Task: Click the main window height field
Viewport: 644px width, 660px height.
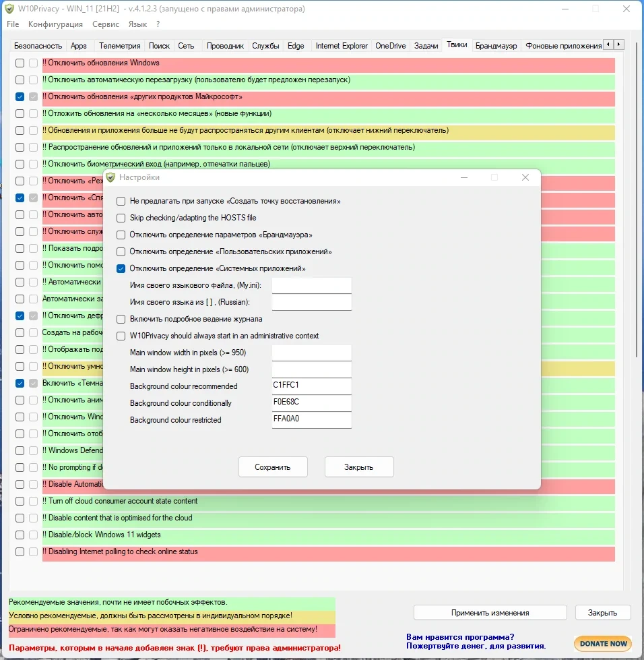Action: pos(312,369)
